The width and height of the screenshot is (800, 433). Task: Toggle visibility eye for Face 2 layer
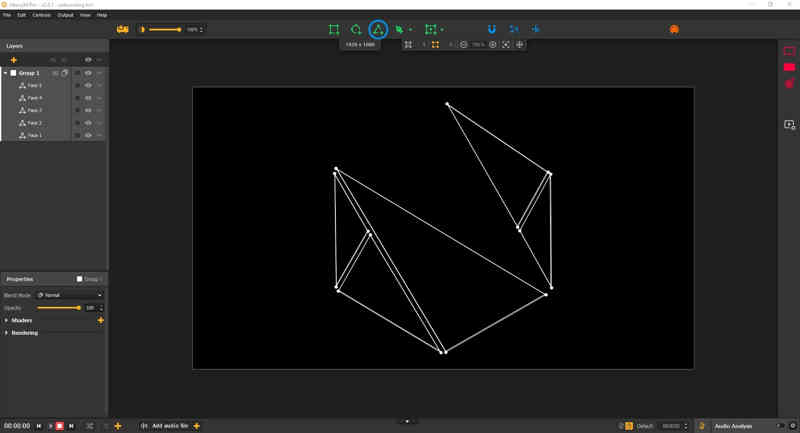[x=88, y=123]
